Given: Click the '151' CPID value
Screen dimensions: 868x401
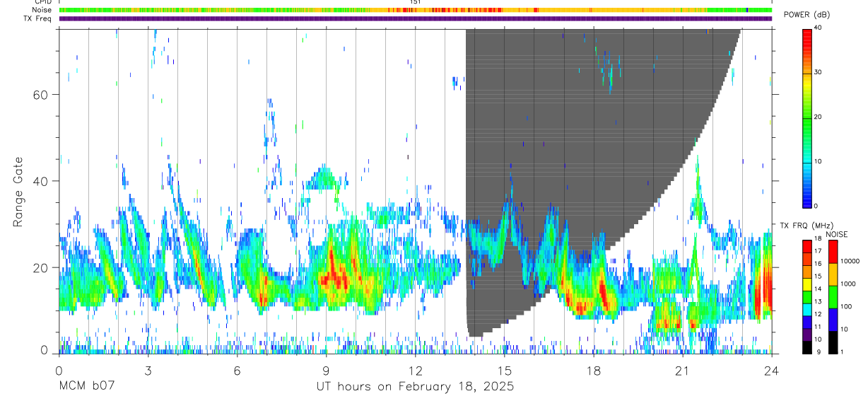Looking at the screenshot, I should 416,3.
